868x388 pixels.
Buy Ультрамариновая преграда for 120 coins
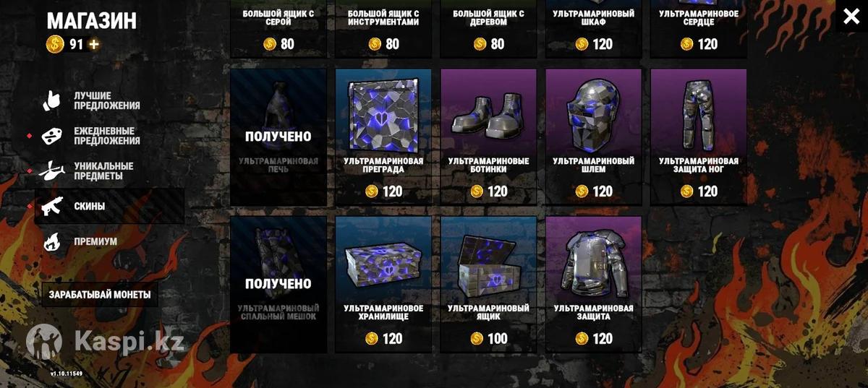pos(383,191)
